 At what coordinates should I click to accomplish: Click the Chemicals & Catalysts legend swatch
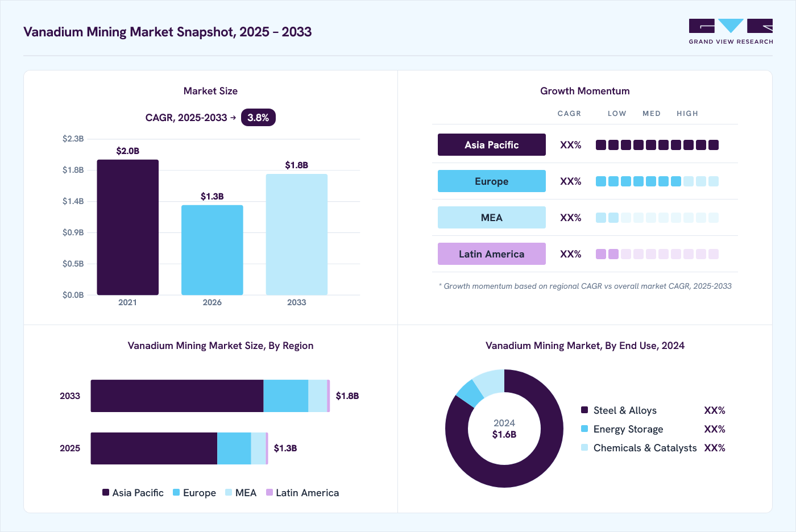tap(584, 447)
